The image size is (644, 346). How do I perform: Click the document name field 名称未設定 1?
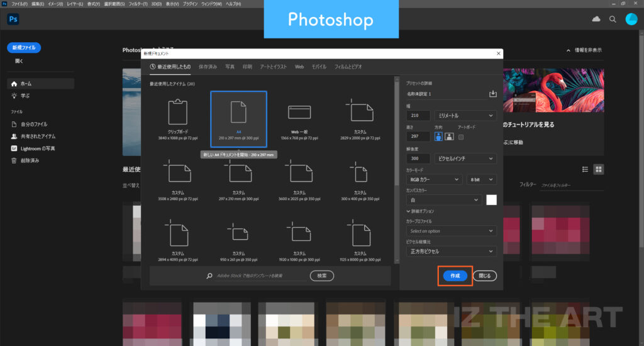point(447,94)
